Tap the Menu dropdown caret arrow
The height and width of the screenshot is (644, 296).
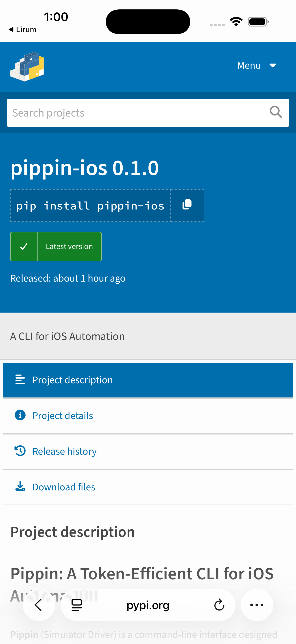tap(273, 66)
